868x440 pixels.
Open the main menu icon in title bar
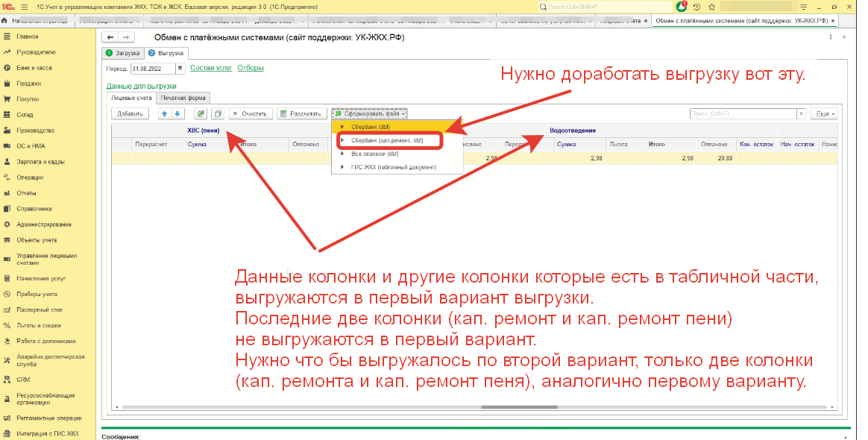click(23, 6)
